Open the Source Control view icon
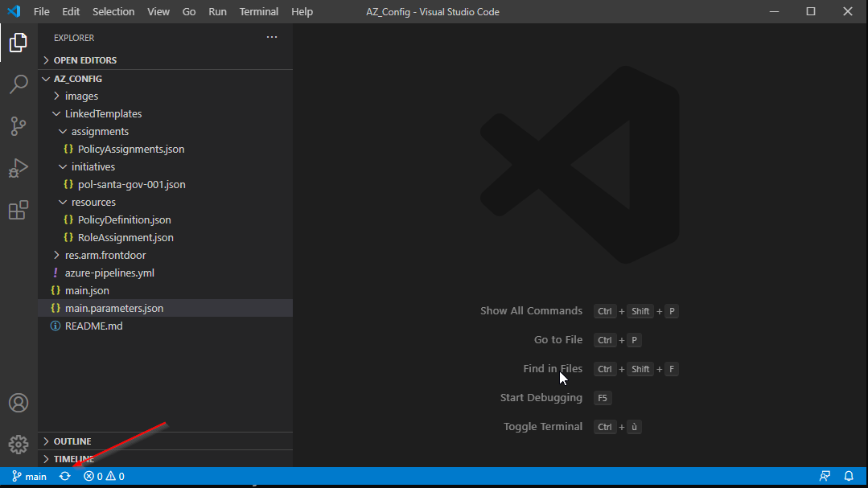 19,126
